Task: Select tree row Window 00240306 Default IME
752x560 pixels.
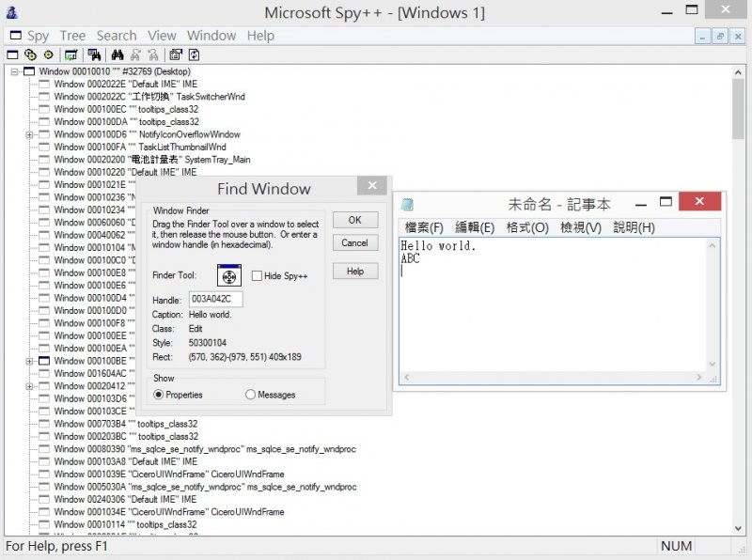Action: (x=126, y=499)
